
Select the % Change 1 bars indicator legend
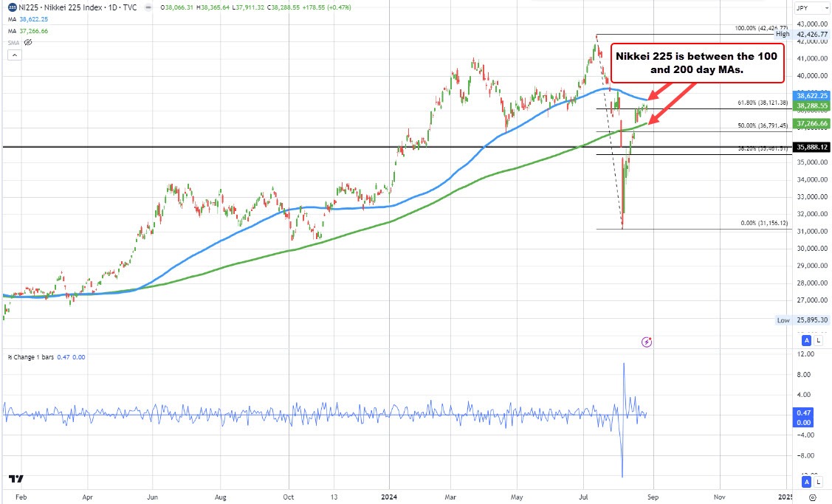[37, 356]
